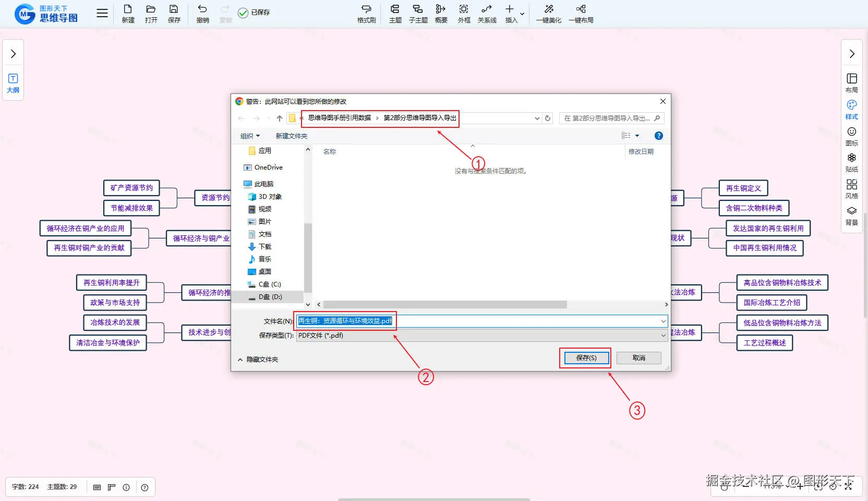This screenshot has height=501, width=868.
Task: Click the ruler icon in status bar
Action: [x=112, y=487]
